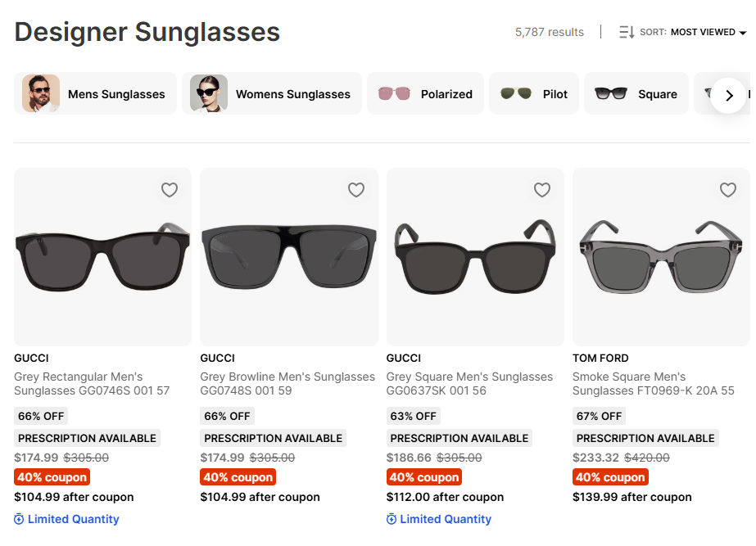Click Limited Quantity timer icon under GG0746S

pos(20,519)
